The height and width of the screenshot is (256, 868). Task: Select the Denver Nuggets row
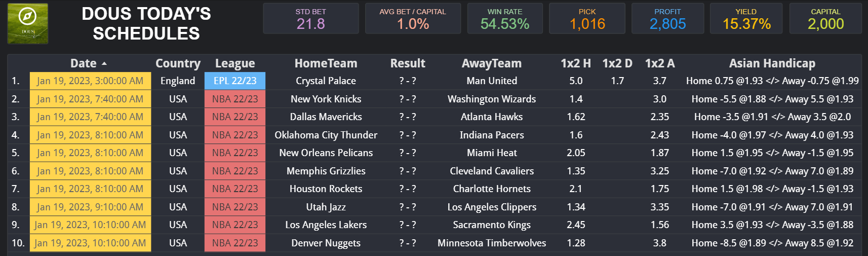click(326, 243)
